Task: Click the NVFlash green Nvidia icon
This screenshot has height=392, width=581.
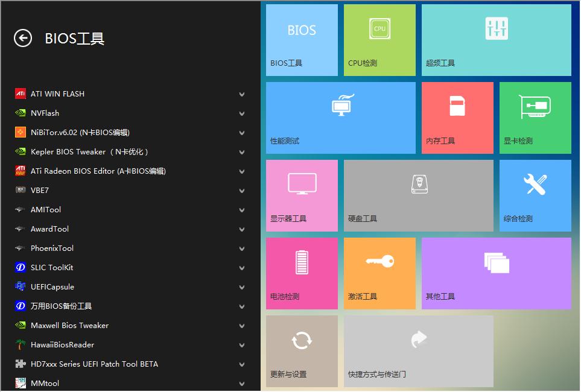Action: coord(21,113)
